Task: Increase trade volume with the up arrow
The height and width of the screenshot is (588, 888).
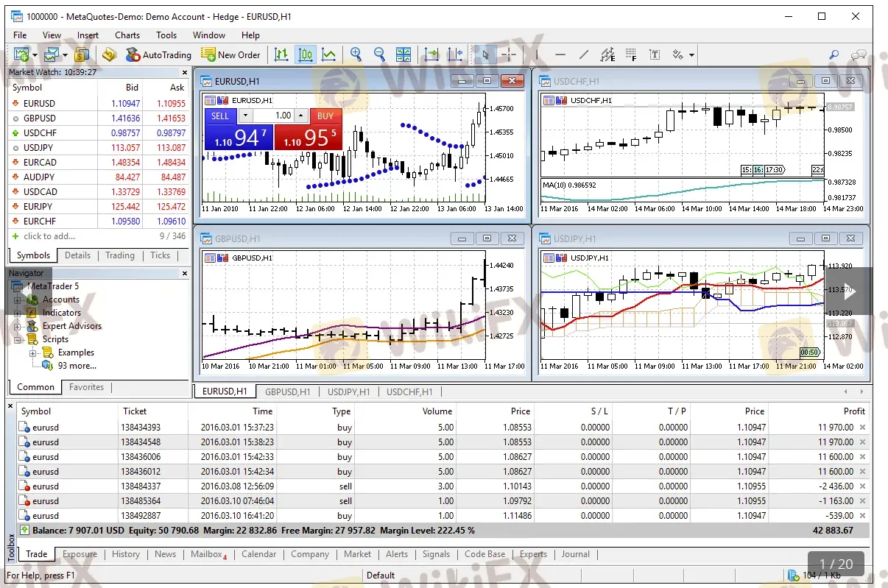Action: (300, 116)
